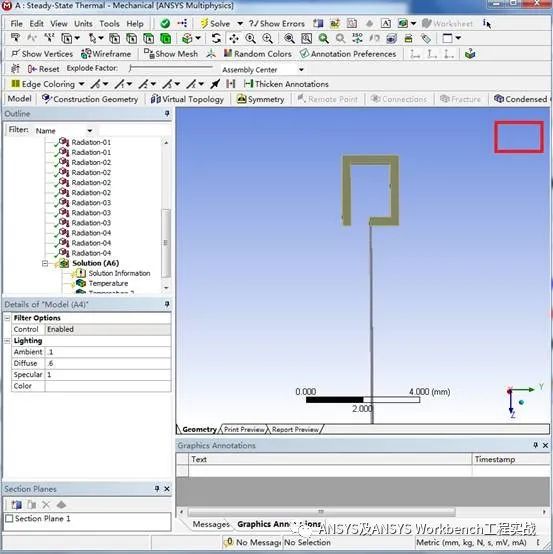The image size is (553, 554).
Task: Collapse the Filter Options section
Action: (7, 318)
